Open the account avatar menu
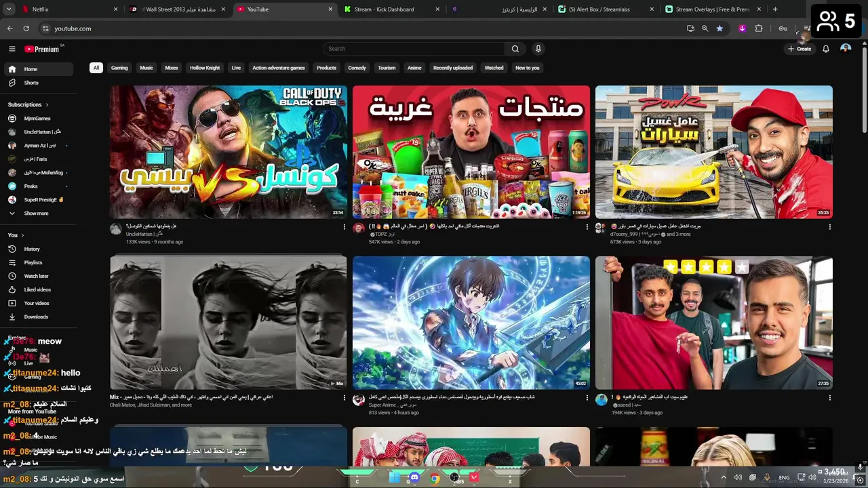The width and height of the screenshot is (868, 488). [846, 49]
